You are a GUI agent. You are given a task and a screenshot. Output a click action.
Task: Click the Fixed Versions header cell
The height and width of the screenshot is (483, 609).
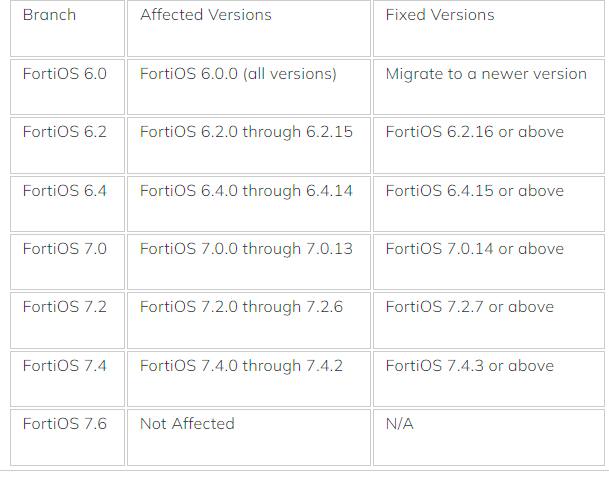(489, 28)
